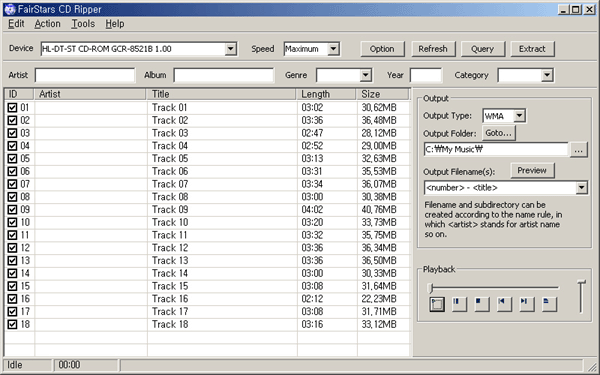Uncheck track 03 checkbox
Image resolution: width=600 pixels, height=375 pixels.
coord(12,133)
